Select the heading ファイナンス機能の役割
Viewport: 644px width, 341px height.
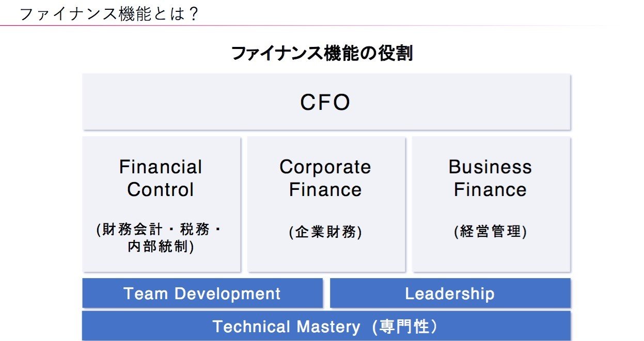322,54
